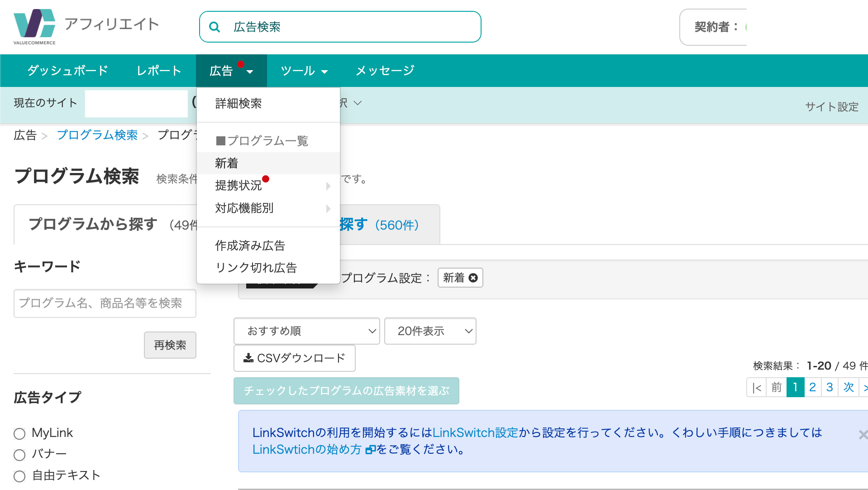Expand 提携状況 submenu arrow
The image size is (868, 490).
click(328, 186)
